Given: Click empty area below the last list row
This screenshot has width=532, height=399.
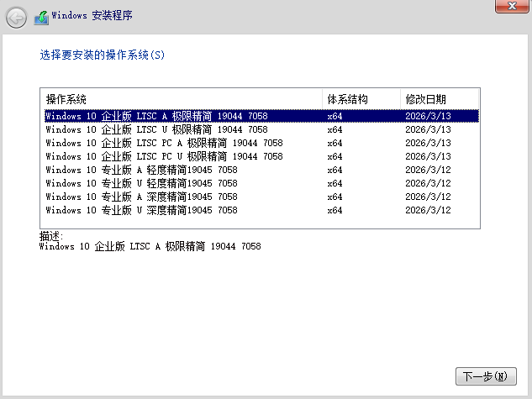Looking at the screenshot, I should click(252, 222).
